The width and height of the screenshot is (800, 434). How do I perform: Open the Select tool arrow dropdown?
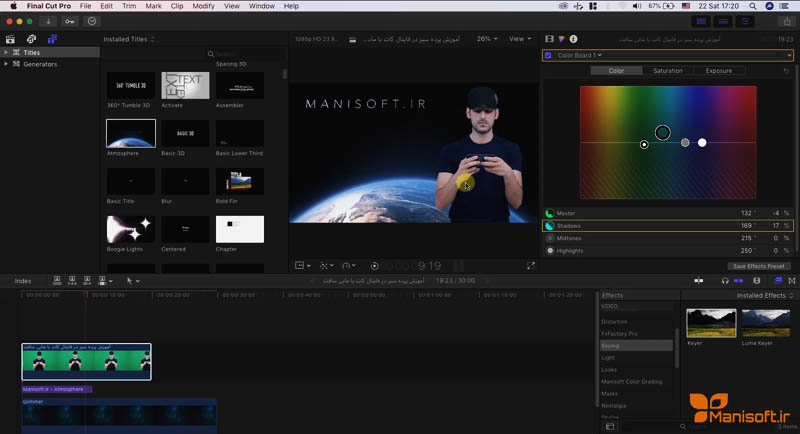(x=133, y=280)
